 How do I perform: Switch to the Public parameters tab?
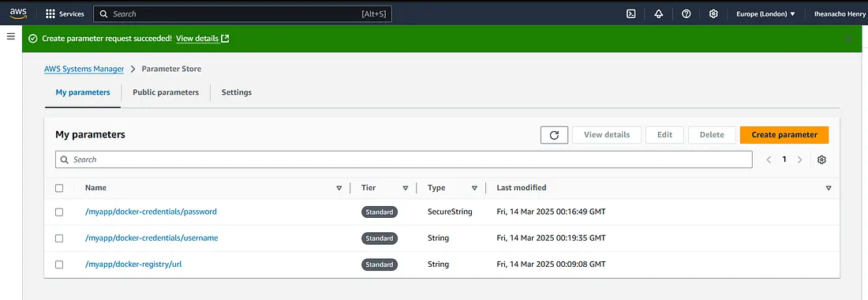166,92
